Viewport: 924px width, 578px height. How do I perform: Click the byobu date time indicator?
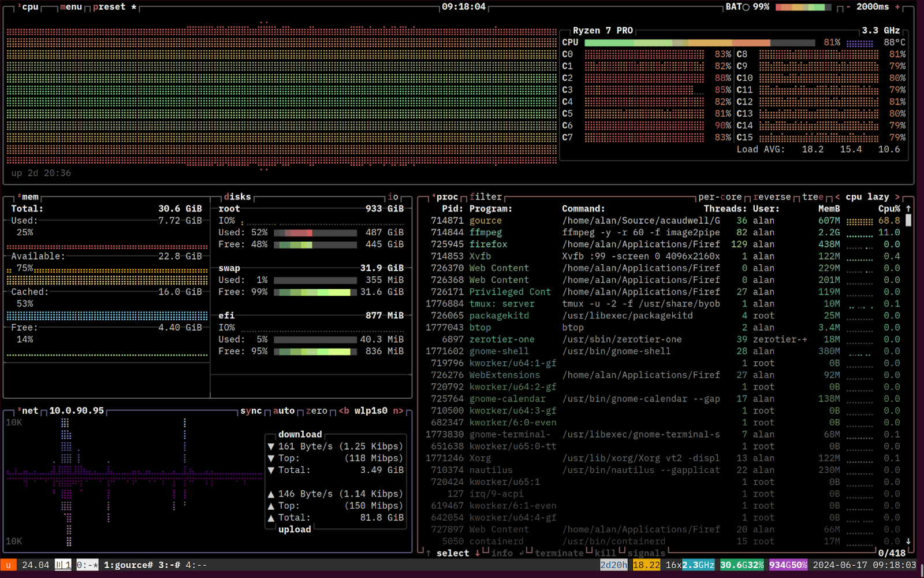865,565
